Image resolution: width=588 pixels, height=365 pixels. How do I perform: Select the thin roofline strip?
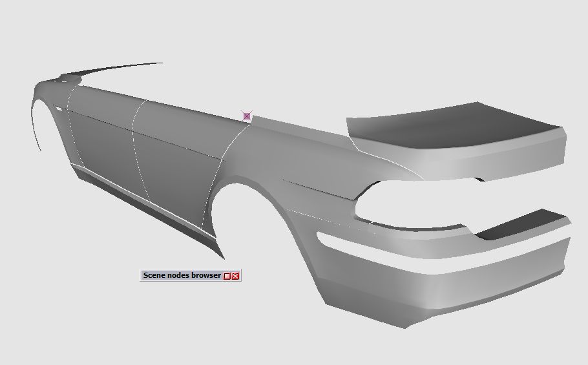pos(123,67)
